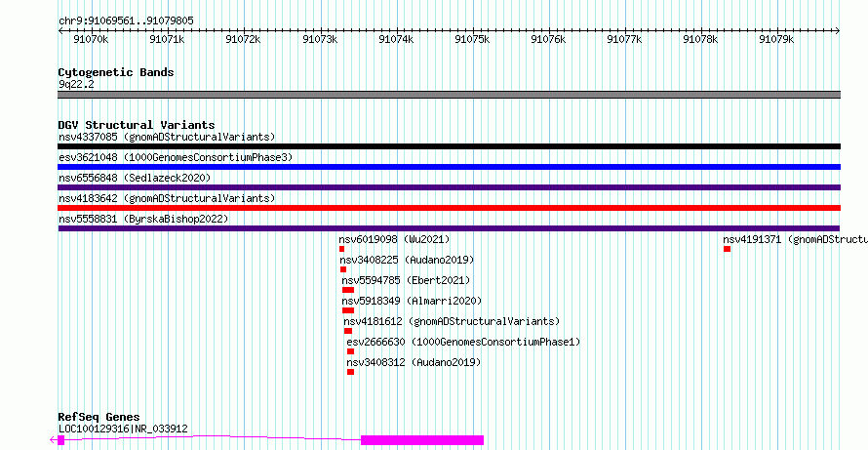Open variant label nsv5918349 (Almarri2020)
The image size is (868, 450).
[412, 301]
